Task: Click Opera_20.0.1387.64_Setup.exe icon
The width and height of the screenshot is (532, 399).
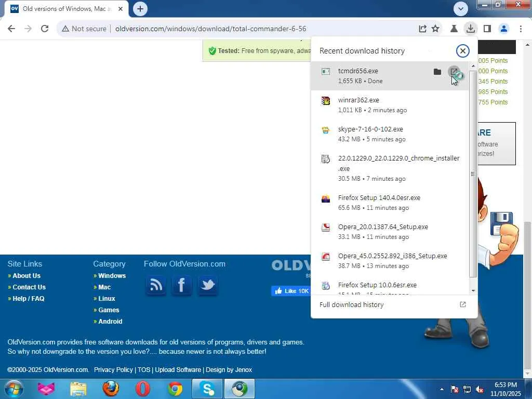Action: tap(325, 228)
